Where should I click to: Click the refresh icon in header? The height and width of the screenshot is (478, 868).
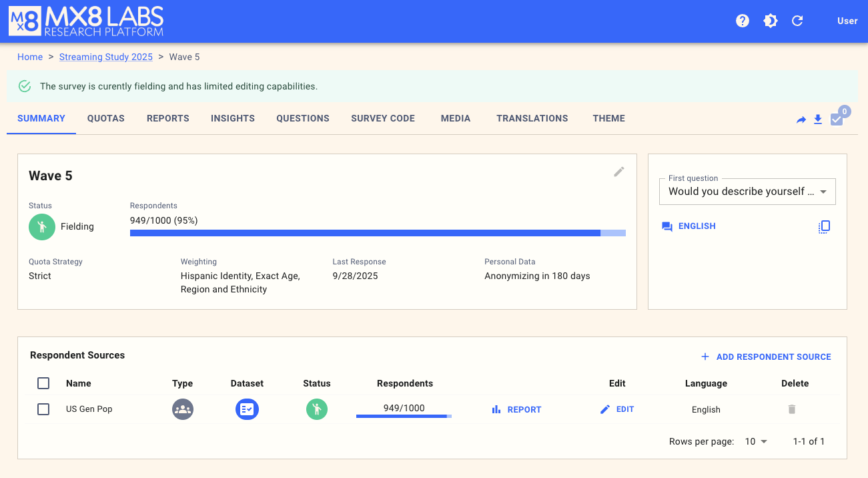pyautogui.click(x=797, y=21)
